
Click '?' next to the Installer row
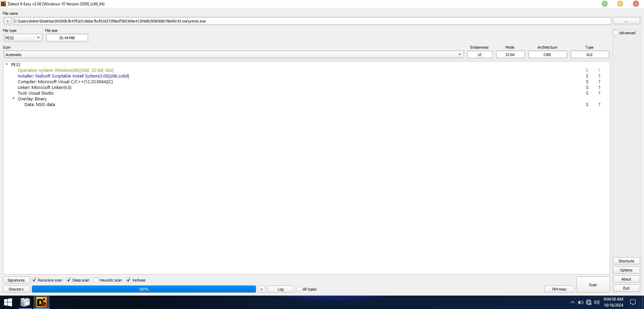(599, 76)
